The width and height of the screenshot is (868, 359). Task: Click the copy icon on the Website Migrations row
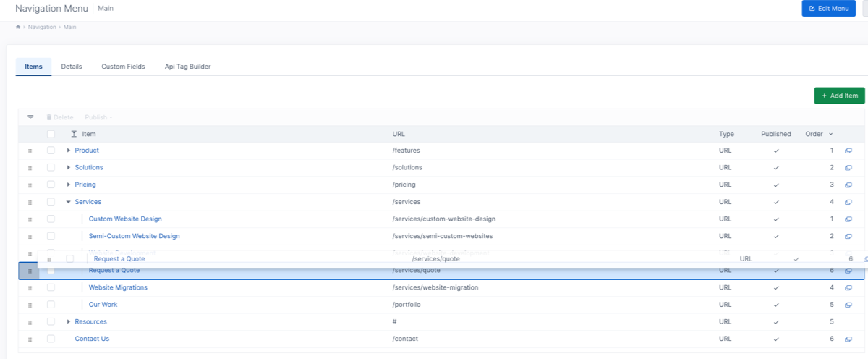tap(848, 288)
